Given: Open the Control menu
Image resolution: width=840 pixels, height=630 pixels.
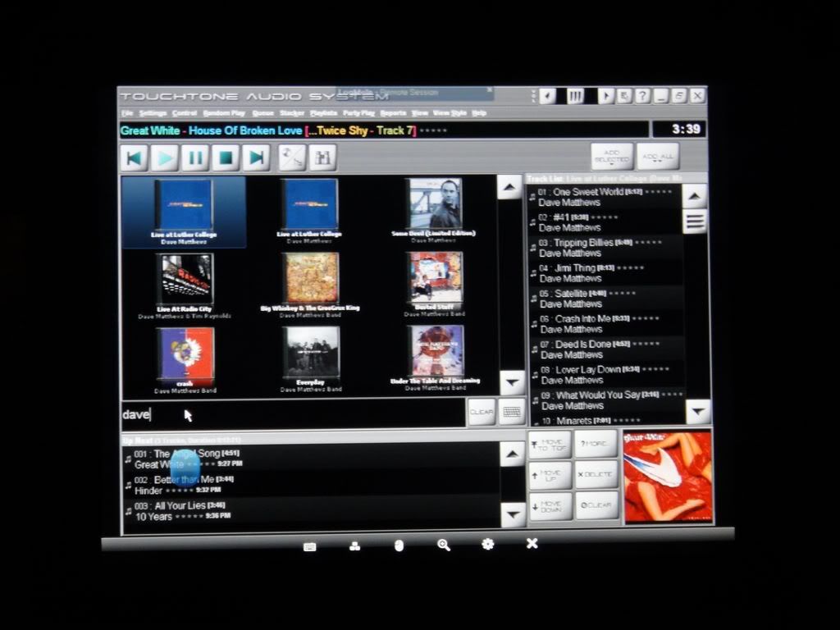Looking at the screenshot, I should tap(185, 113).
